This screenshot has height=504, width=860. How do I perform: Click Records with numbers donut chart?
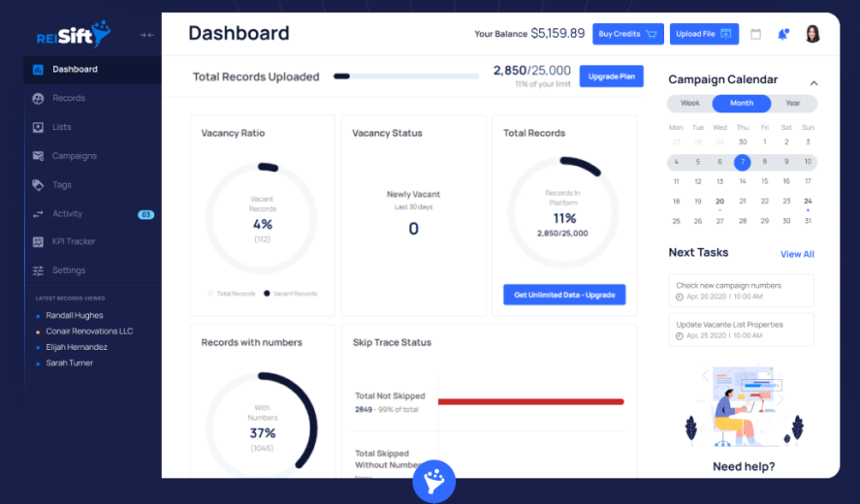pos(262,427)
